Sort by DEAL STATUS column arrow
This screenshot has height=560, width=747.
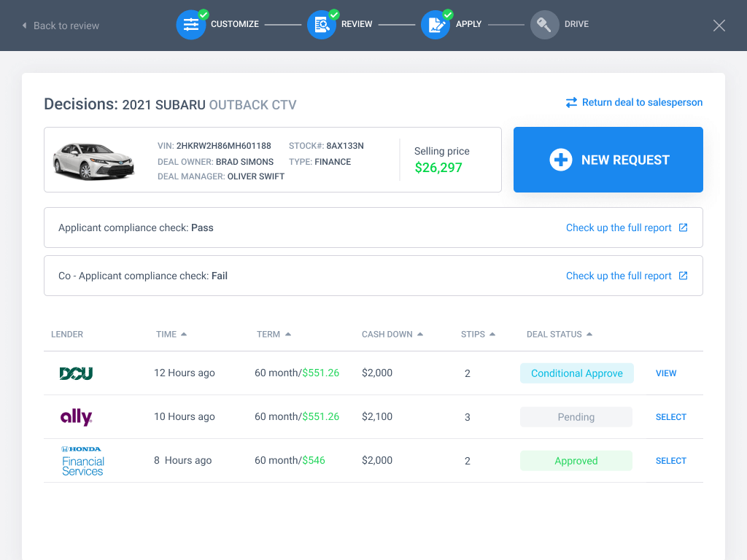(x=589, y=334)
